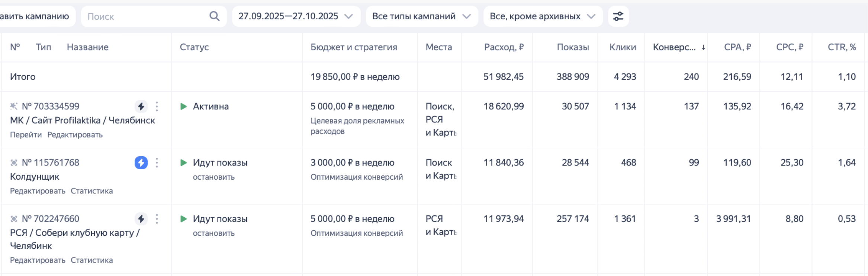This screenshot has width=868, height=276.
Task: Open three-dot menu for Колдунщик campaign
Action: click(157, 163)
